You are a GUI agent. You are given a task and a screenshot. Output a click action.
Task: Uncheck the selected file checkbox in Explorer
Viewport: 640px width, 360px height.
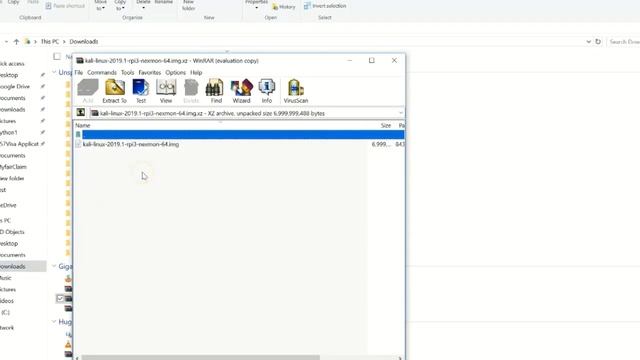coord(60,299)
